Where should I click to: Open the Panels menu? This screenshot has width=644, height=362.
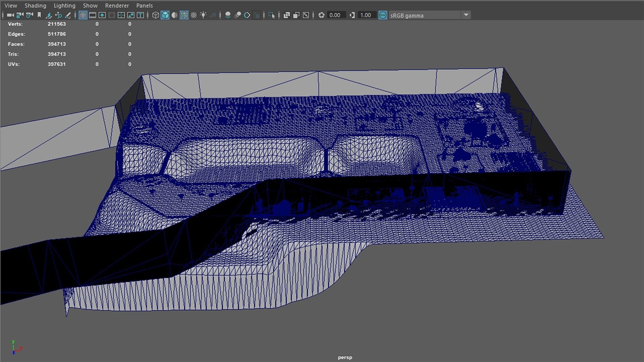[x=144, y=5]
